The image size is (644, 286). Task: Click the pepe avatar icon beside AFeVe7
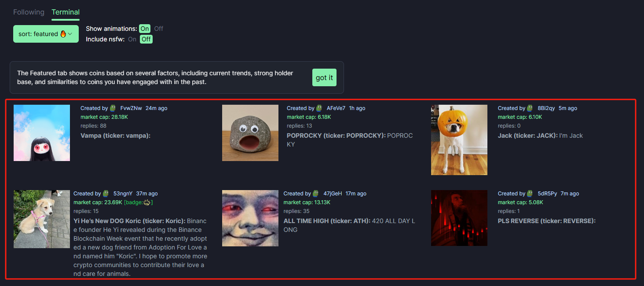click(319, 108)
